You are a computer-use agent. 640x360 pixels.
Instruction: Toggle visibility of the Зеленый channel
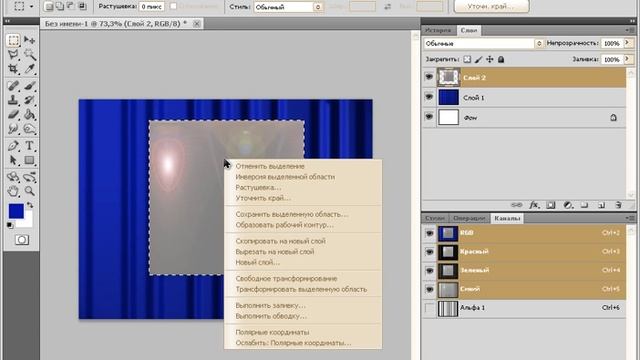[x=429, y=271]
